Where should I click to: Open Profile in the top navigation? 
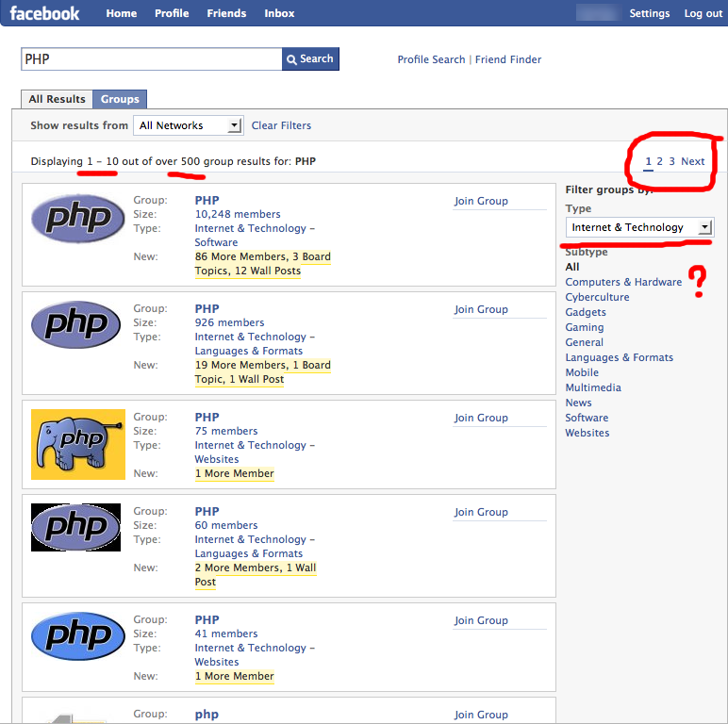(x=172, y=13)
